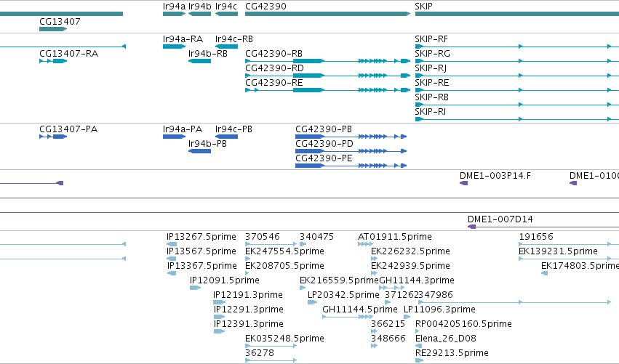The height and width of the screenshot is (364, 619).
Task: Click the DME1-007D14 BAC clone
Action: click(543, 227)
